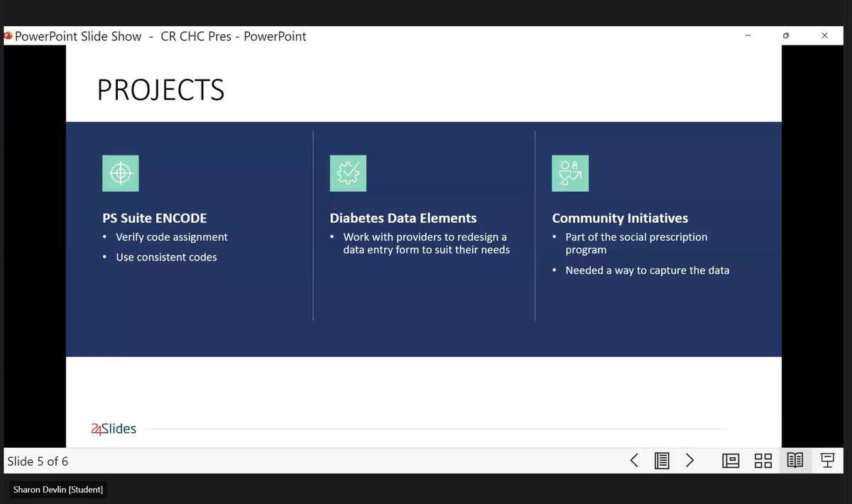Click the PS Suite ENCODE heading
This screenshot has width=852, height=504.
155,218
